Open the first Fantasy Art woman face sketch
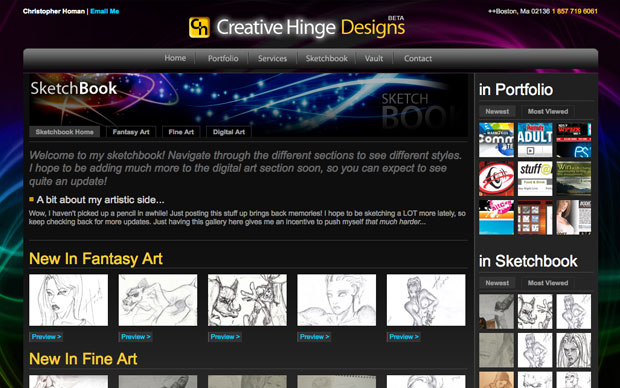 click(x=68, y=300)
